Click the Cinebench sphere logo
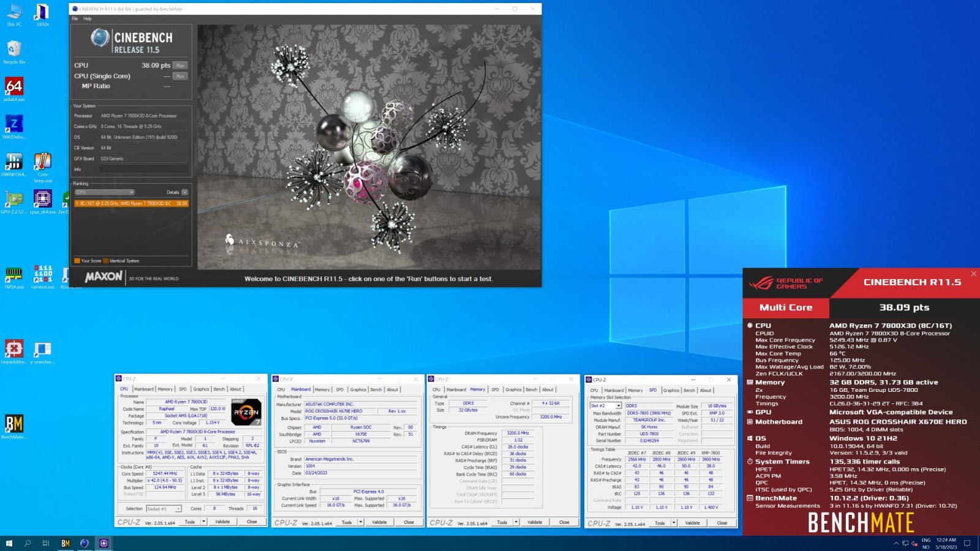 point(100,38)
